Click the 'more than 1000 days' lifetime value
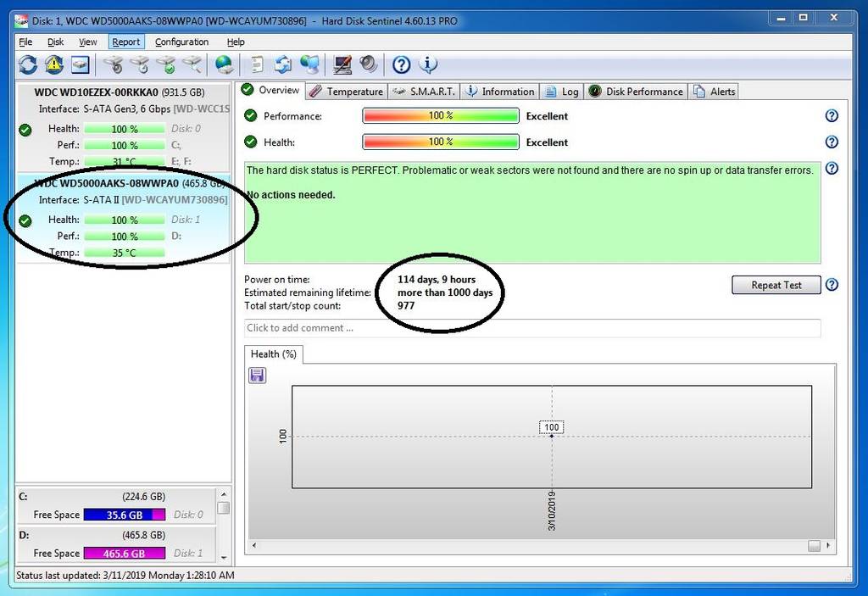Viewport: 868px width, 596px height. (445, 292)
